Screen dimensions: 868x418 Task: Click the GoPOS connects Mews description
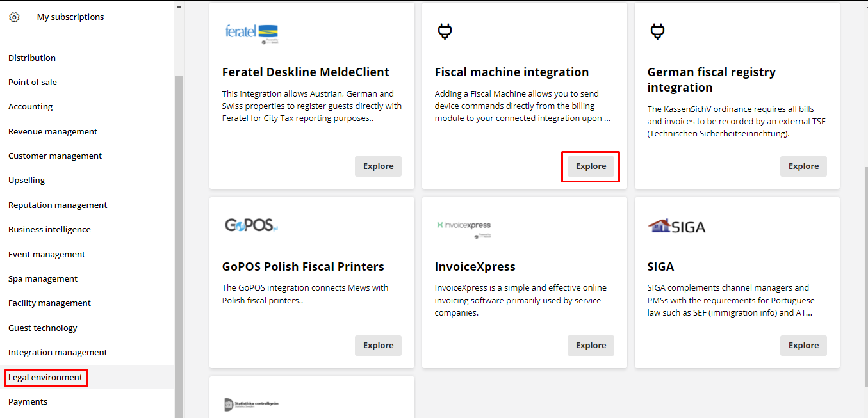[x=306, y=294]
